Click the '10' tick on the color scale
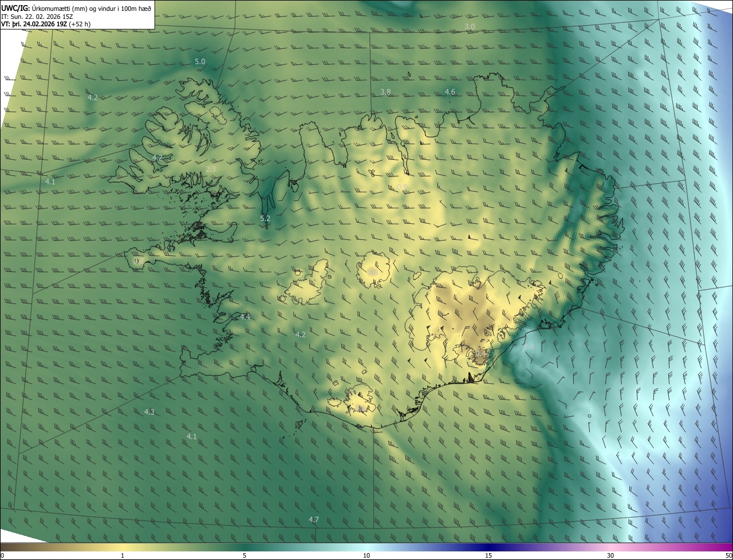Screen dimensions: 733x560 (366, 555)
